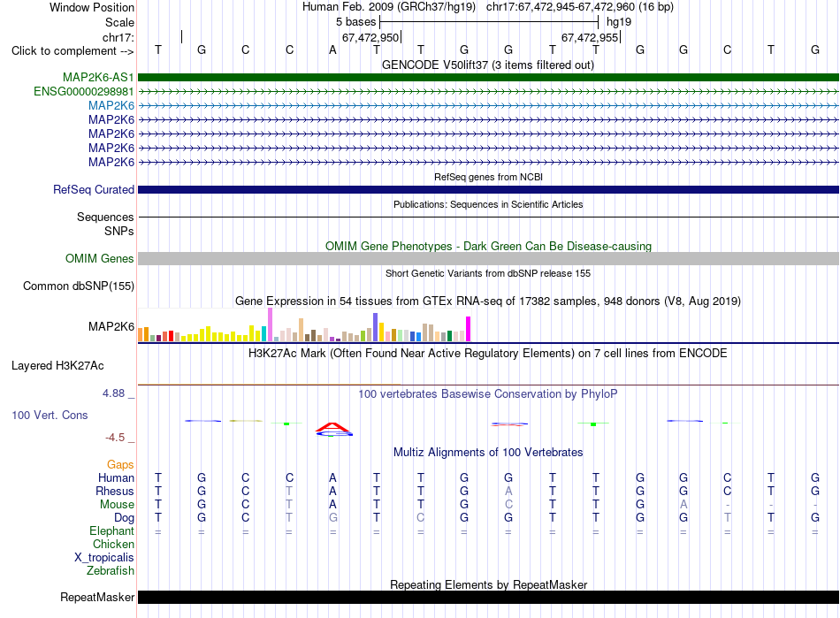Viewport: 840px width, 618px height.
Task: Click the red A-shaped PhyloP conservation peak
Action: click(332, 427)
